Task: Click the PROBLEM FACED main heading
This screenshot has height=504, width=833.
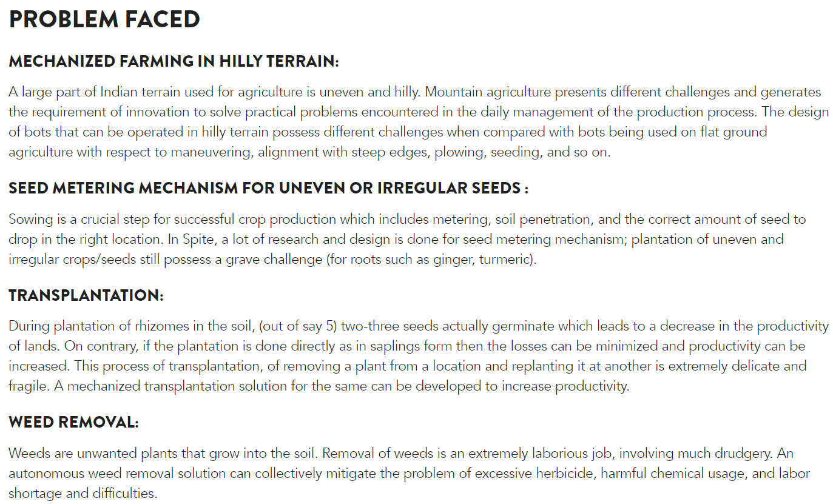Action: [104, 20]
